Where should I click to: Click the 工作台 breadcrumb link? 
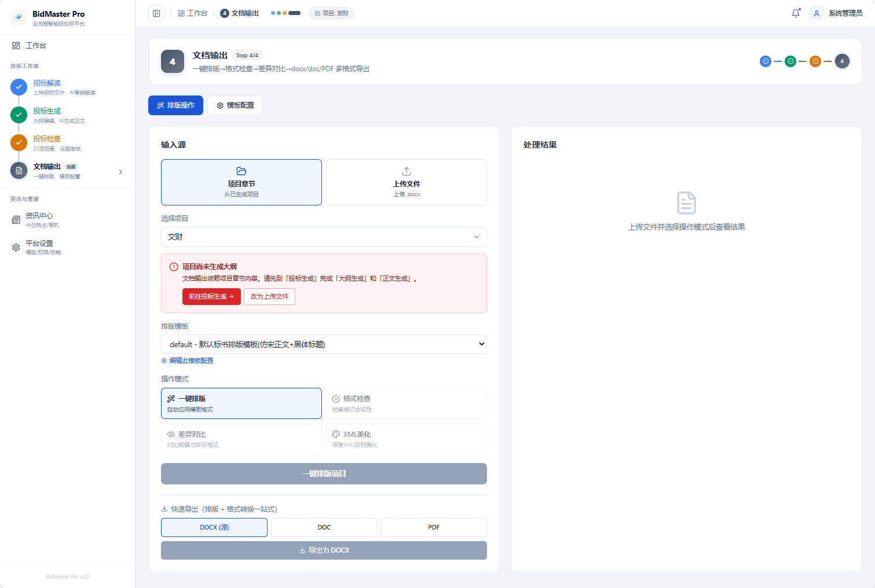click(x=193, y=13)
